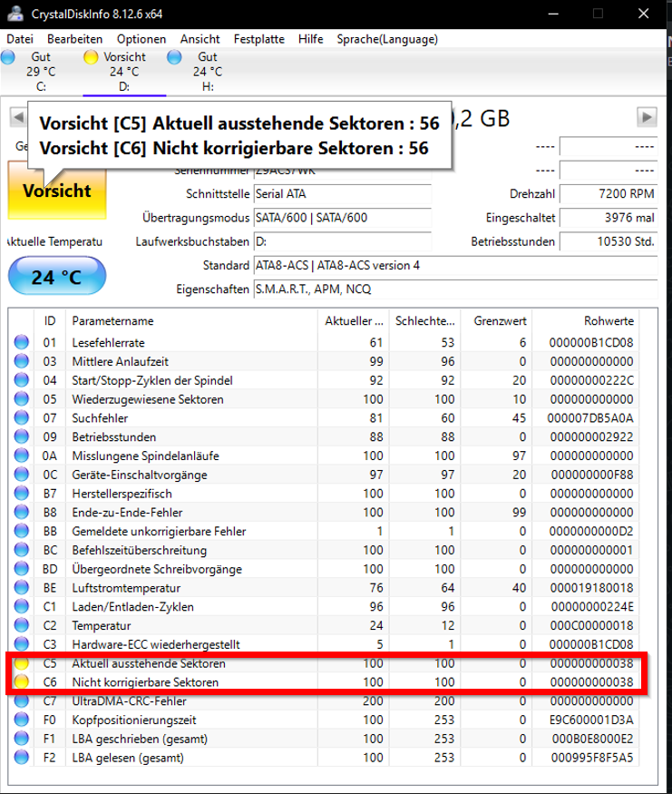
Task: Open the Bearbeiten menu
Action: click(75, 39)
